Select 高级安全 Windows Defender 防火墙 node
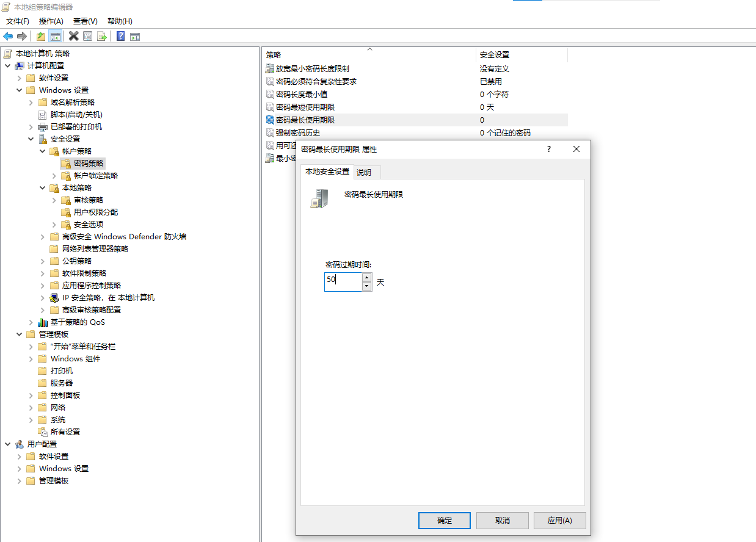 point(124,236)
